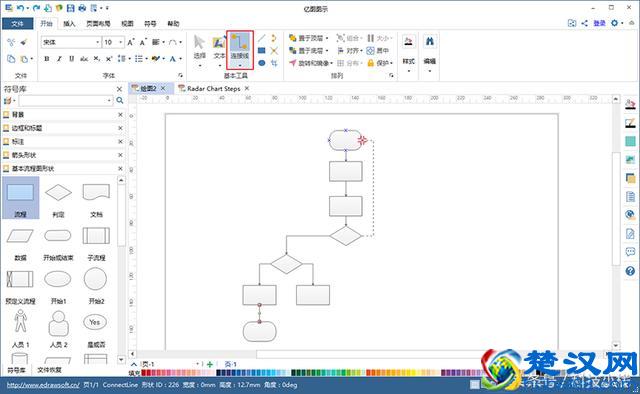Expand the 置于底层 dropdown
The image size is (640, 394).
(327, 51)
